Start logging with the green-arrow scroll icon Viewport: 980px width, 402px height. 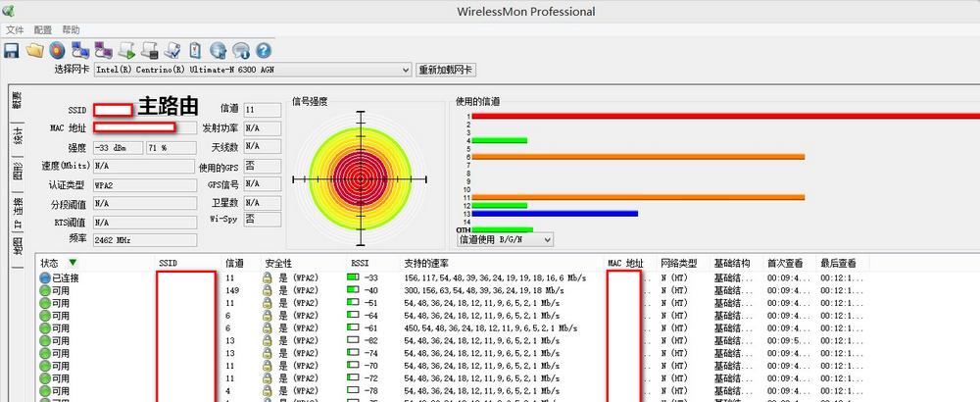pyautogui.click(x=126, y=51)
